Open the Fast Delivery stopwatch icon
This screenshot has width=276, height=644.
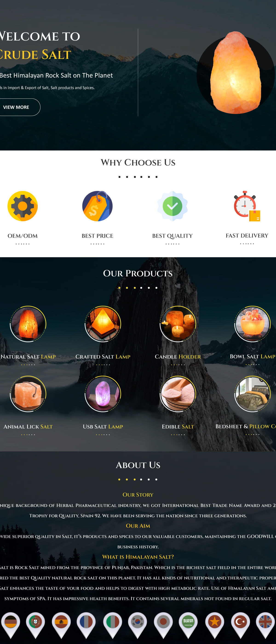pyautogui.click(x=247, y=206)
